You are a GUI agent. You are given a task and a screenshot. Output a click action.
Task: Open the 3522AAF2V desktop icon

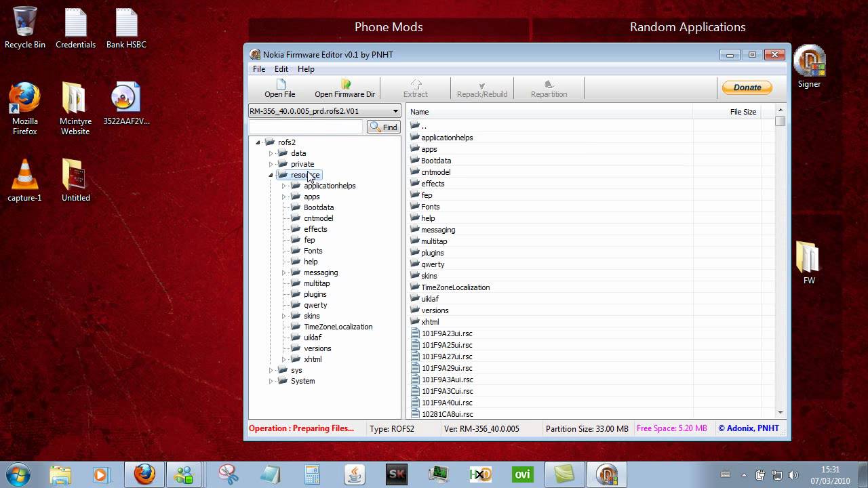click(126, 104)
